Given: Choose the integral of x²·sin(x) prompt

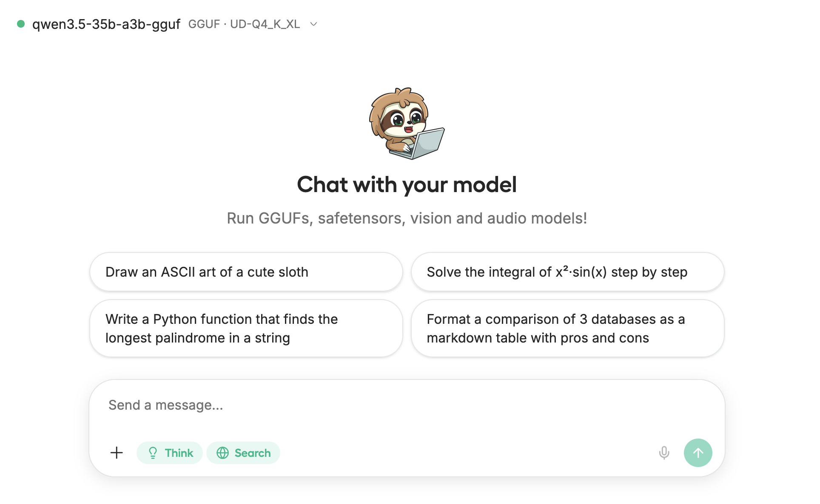Looking at the screenshot, I should pyautogui.click(x=567, y=272).
